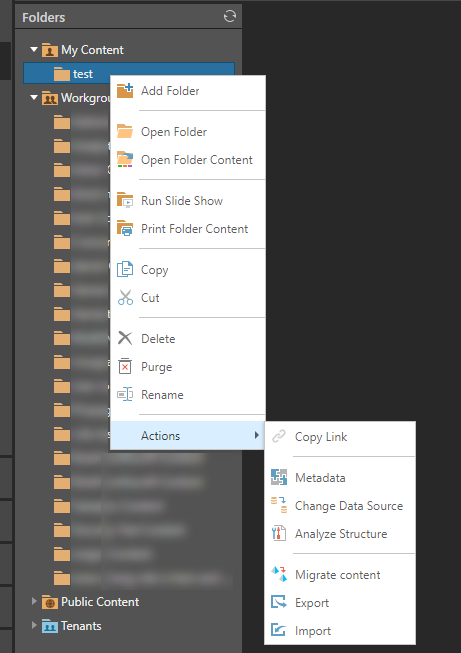This screenshot has width=461, height=653.
Task: Collapse the Workgroup tree node arrow
Action: [34, 98]
